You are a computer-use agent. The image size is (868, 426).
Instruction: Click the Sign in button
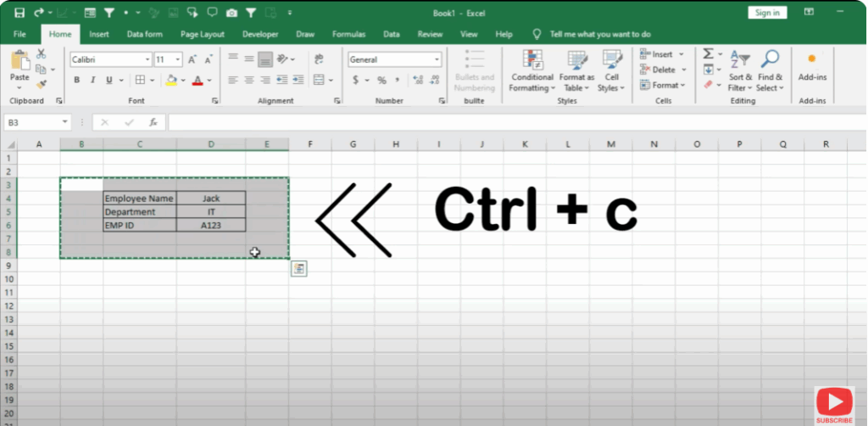pos(766,13)
